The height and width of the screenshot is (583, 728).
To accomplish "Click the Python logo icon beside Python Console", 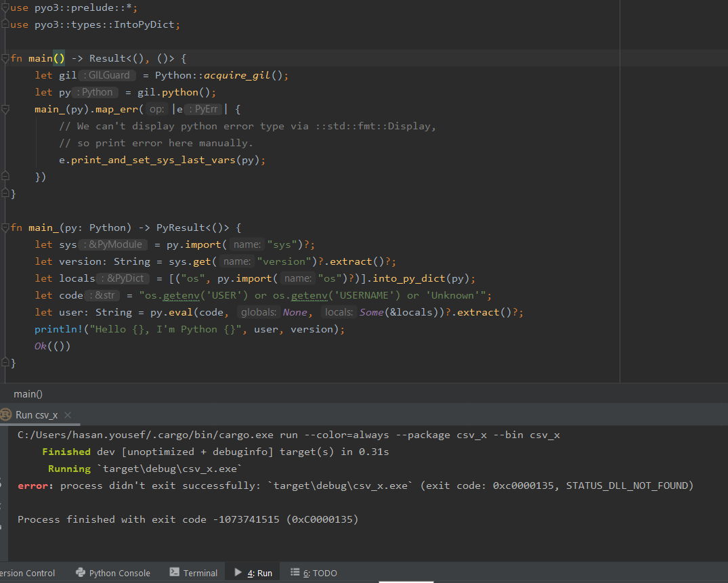I will [81, 573].
